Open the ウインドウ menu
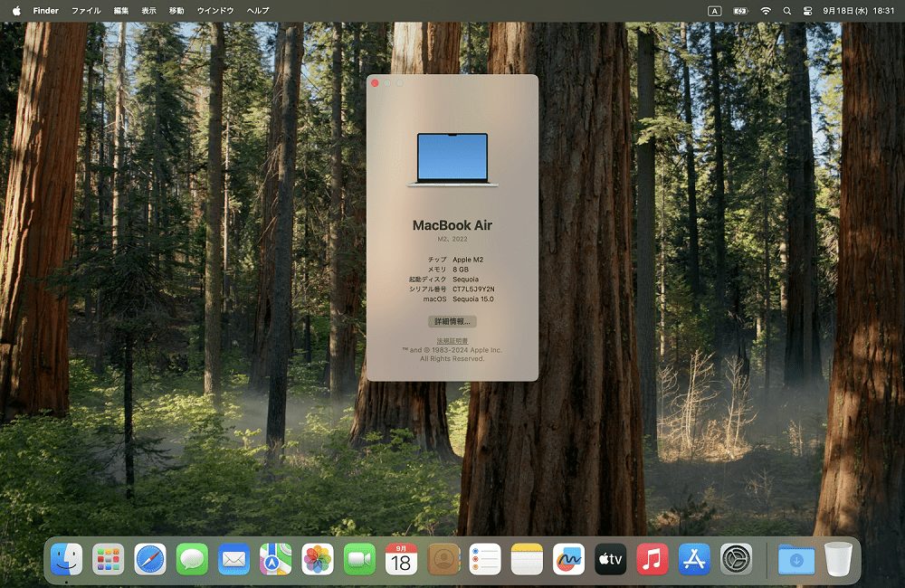The width and height of the screenshot is (905, 588). click(x=215, y=10)
